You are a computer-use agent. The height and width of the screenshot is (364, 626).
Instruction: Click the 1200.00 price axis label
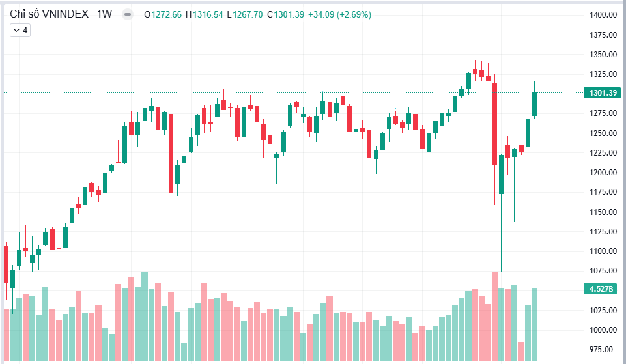point(603,173)
